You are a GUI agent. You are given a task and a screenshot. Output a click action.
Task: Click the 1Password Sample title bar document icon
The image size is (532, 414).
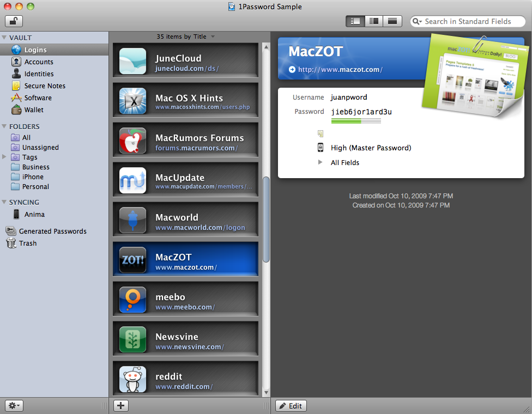[232, 7]
